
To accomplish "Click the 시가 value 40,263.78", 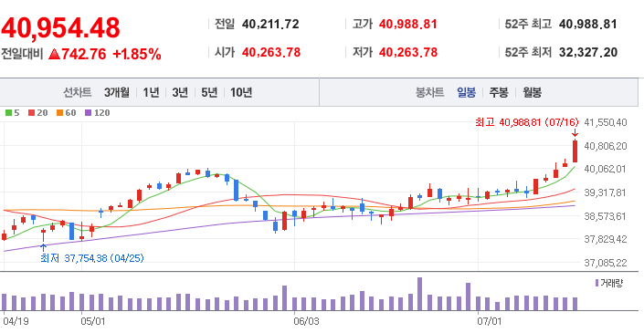I will click(x=271, y=53).
